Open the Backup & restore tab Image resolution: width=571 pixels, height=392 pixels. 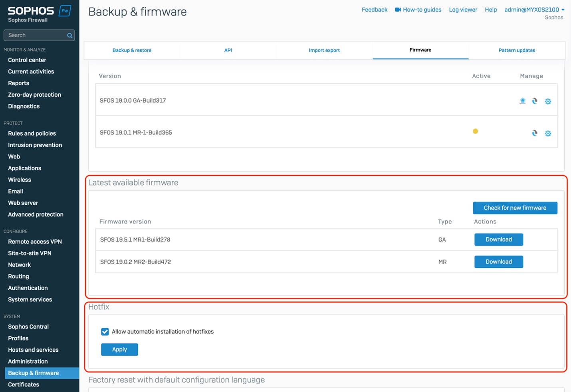132,50
